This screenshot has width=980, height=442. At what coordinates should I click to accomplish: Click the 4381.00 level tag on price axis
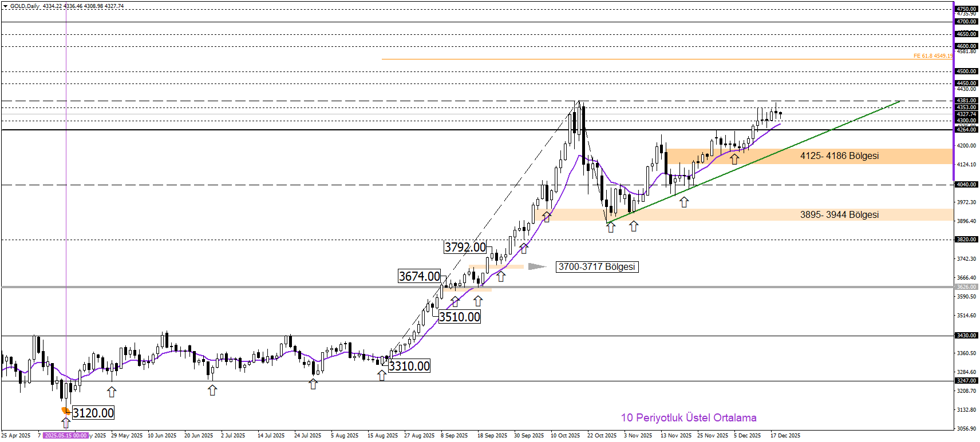click(x=966, y=101)
